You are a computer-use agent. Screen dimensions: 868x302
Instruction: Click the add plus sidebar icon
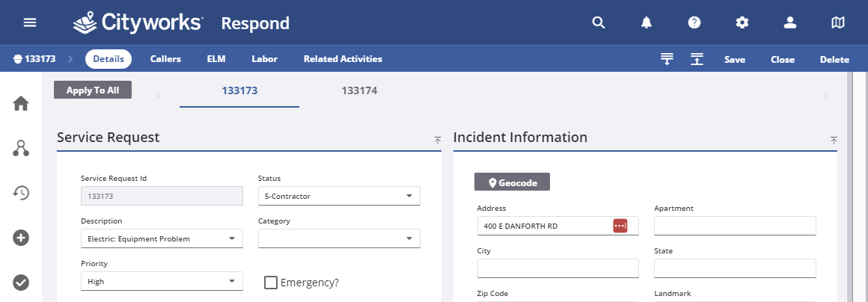tap(21, 238)
